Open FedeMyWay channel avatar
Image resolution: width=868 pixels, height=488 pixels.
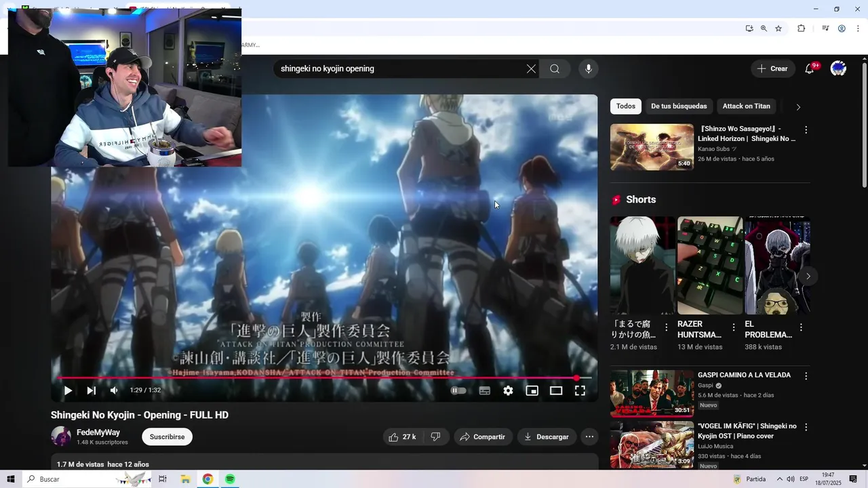coord(61,436)
